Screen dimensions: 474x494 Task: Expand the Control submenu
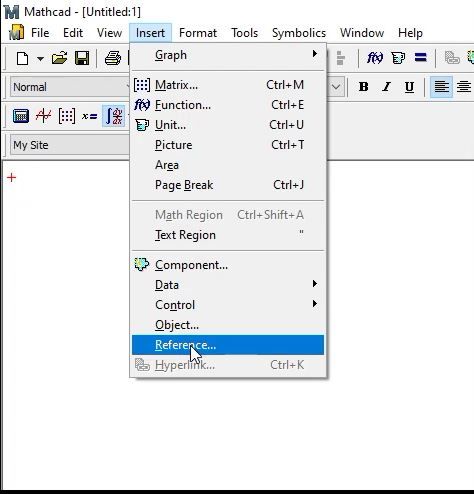228,305
